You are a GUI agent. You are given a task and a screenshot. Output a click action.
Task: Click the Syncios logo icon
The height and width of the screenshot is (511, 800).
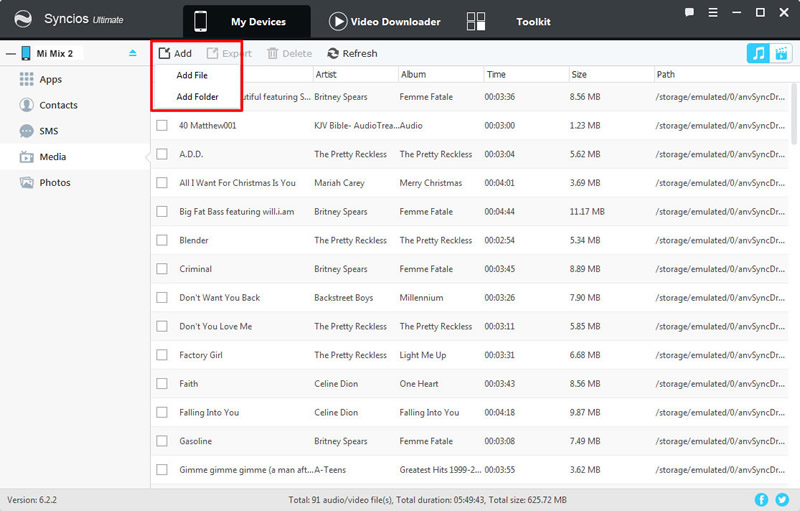[x=23, y=19]
